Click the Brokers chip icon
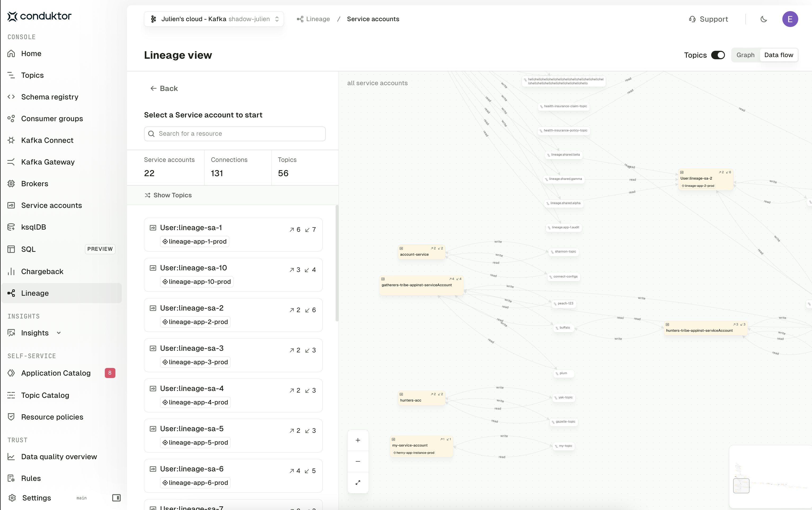 click(11, 184)
